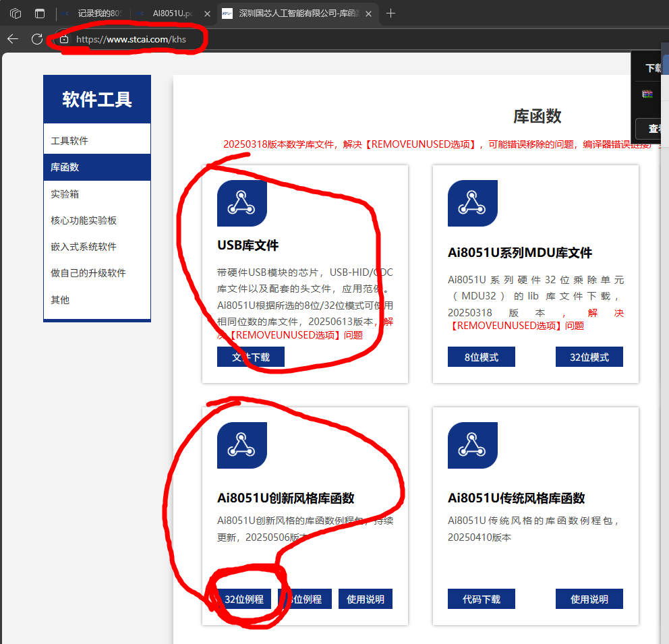Click the USB库文件 heading

tap(248, 245)
